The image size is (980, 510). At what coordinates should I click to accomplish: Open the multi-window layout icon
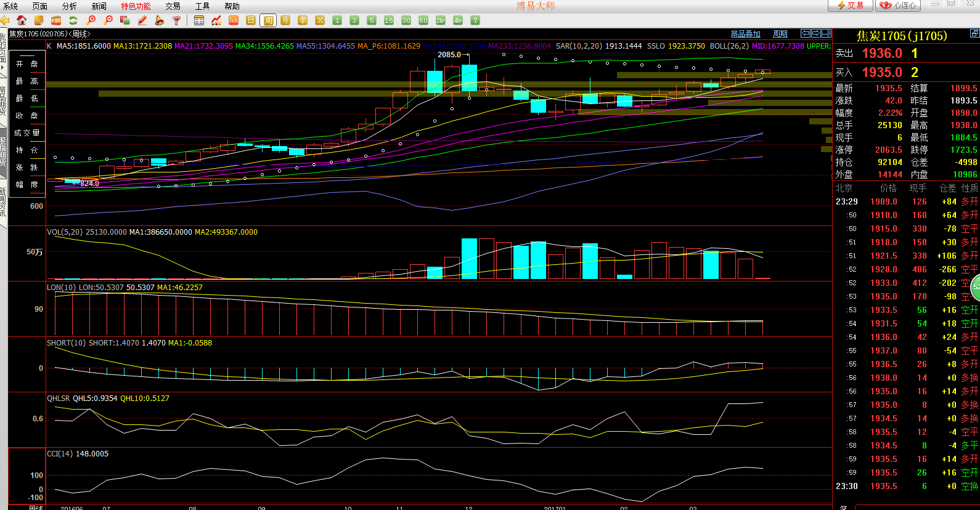coord(125,20)
